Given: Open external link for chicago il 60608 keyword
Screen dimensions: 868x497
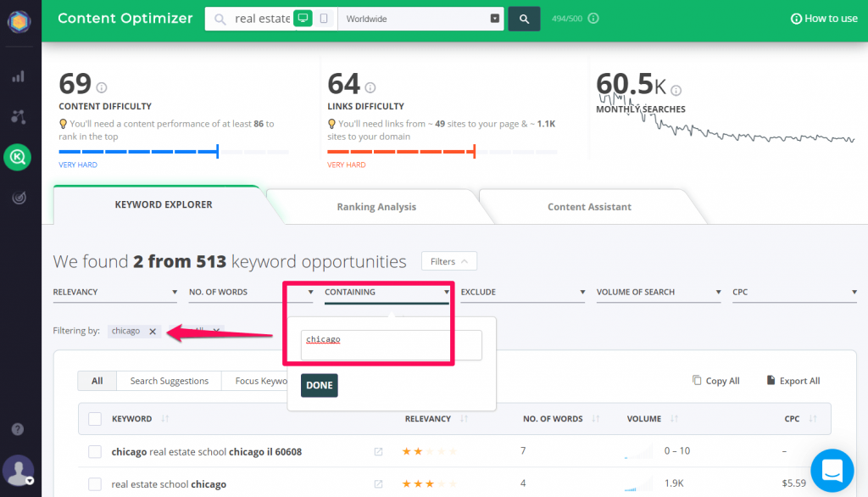Looking at the screenshot, I should click(378, 451).
